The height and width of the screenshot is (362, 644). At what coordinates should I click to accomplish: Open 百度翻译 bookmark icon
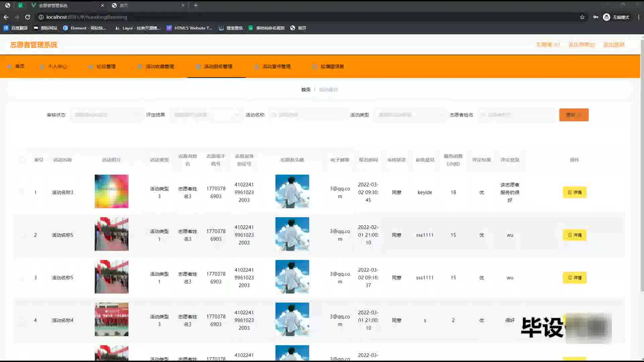point(6,28)
